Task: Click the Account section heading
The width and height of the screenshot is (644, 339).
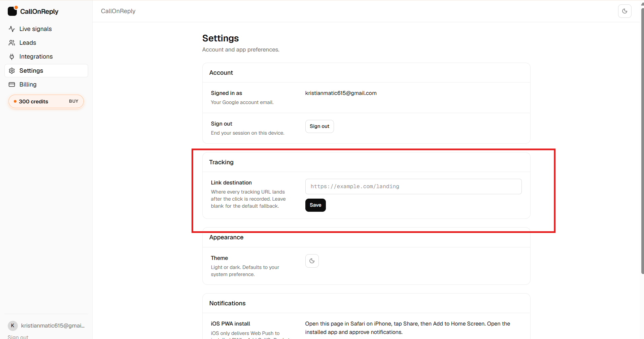Action: 221,73
